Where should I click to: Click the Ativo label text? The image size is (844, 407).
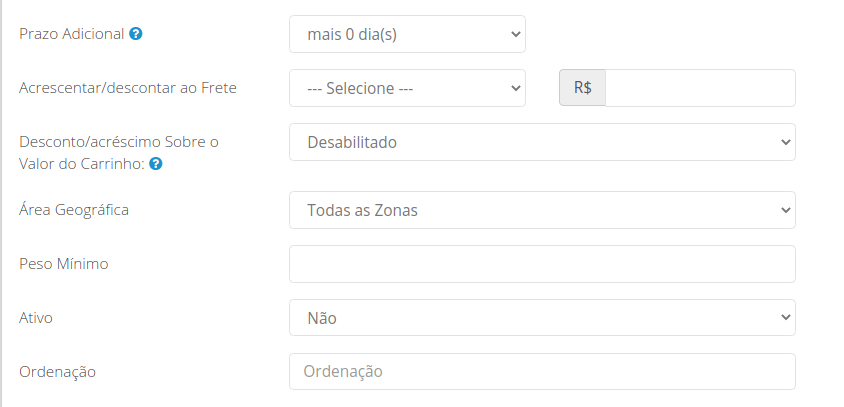(x=36, y=318)
